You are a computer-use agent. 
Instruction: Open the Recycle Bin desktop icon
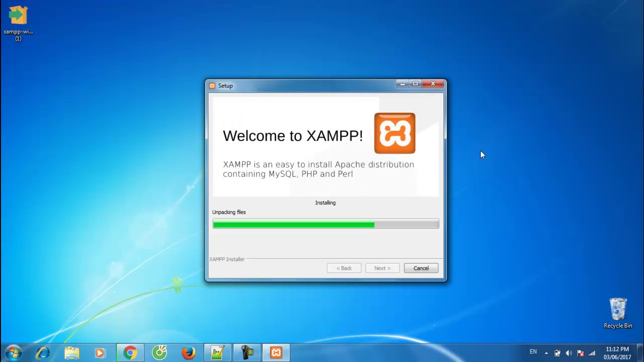click(x=618, y=313)
